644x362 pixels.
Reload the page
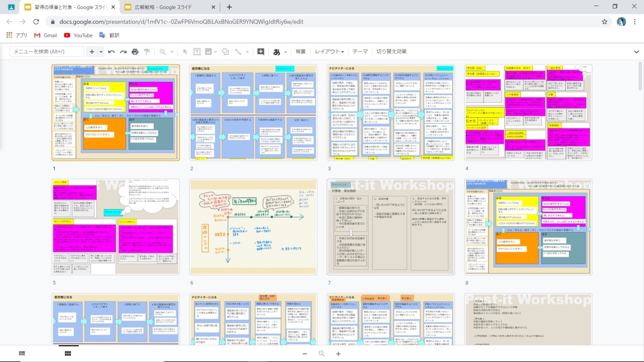(36, 22)
